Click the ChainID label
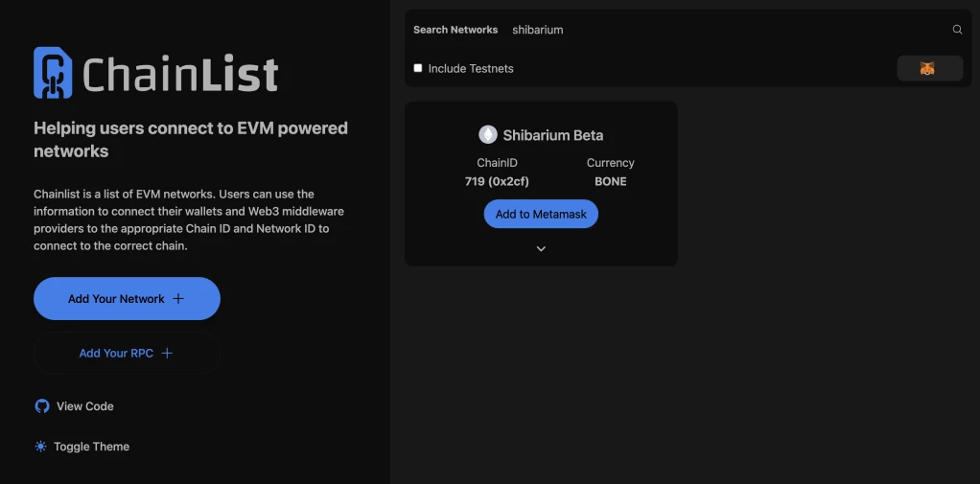The image size is (980, 484). pos(497,163)
